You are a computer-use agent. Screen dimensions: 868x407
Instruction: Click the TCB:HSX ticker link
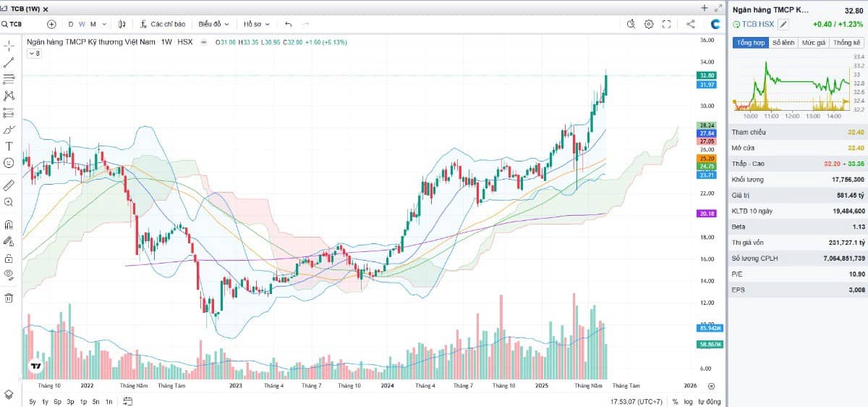coord(758,24)
